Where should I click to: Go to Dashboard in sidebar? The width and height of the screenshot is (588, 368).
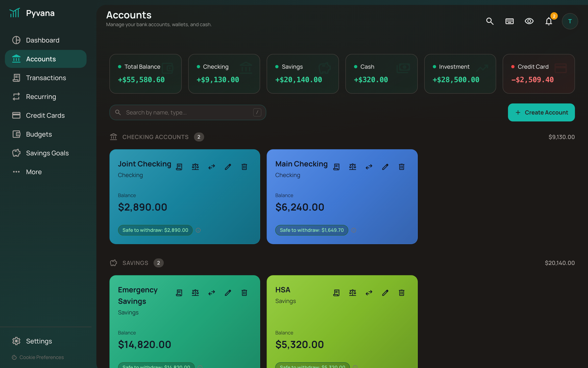(x=46, y=40)
